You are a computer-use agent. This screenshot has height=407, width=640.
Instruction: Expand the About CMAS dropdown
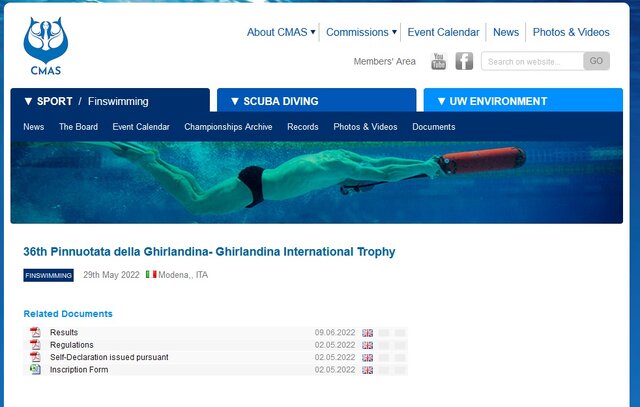coord(280,32)
